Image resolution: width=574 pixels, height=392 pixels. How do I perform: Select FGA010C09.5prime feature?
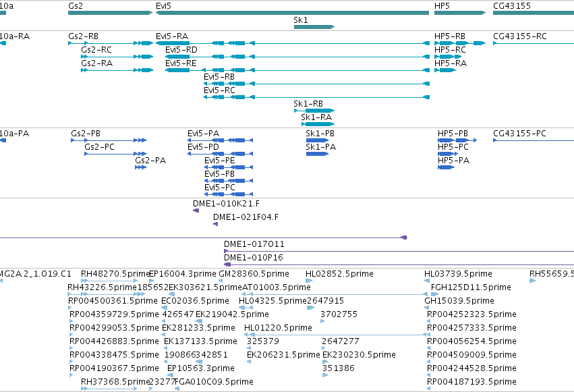coord(177,389)
